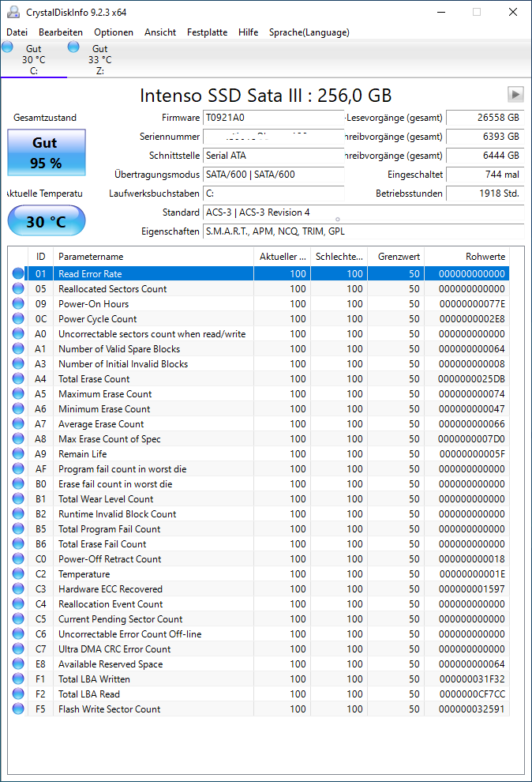Screen dimensions: 532x782
Task: Click the Grenzwert column header
Action: click(396, 257)
